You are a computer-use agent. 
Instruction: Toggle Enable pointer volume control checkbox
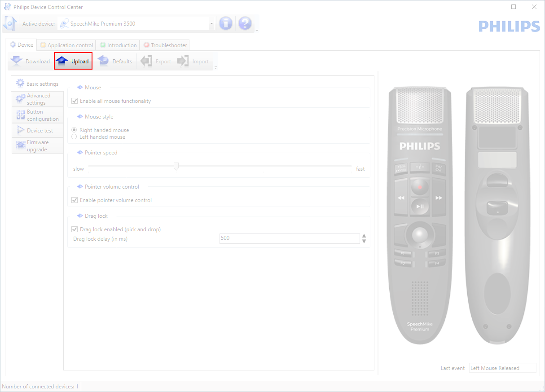coord(75,200)
